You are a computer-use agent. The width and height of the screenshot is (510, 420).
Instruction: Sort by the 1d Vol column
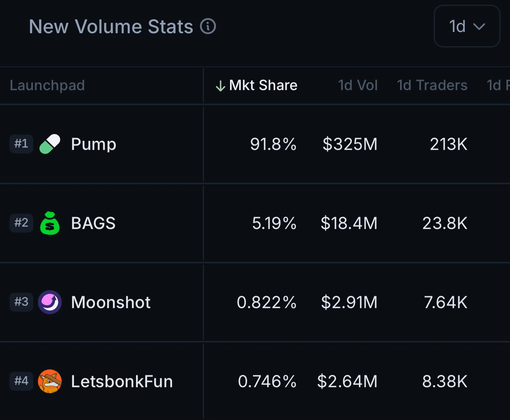[x=357, y=85]
